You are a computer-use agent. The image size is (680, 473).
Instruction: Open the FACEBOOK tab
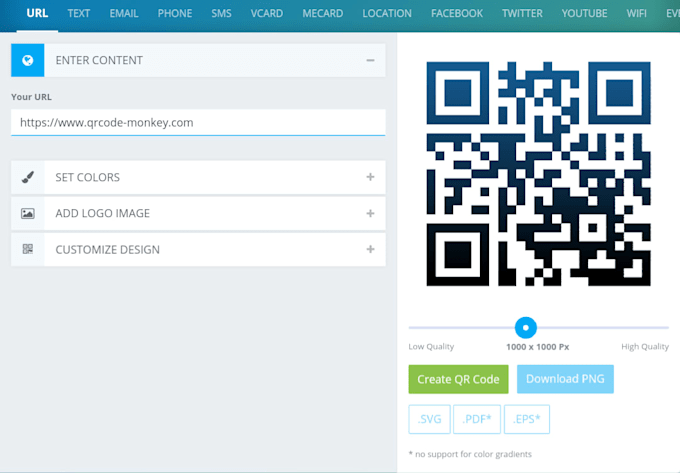pos(457,13)
